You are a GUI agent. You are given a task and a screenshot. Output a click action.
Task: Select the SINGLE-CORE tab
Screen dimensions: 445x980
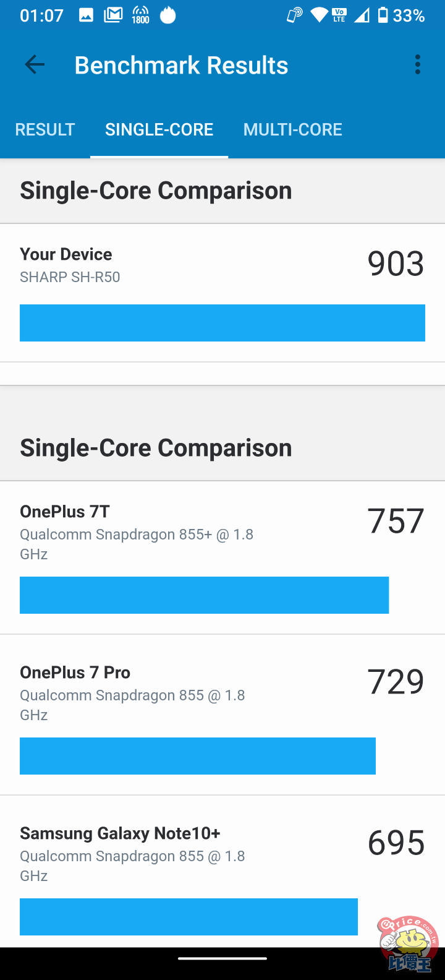pos(159,129)
